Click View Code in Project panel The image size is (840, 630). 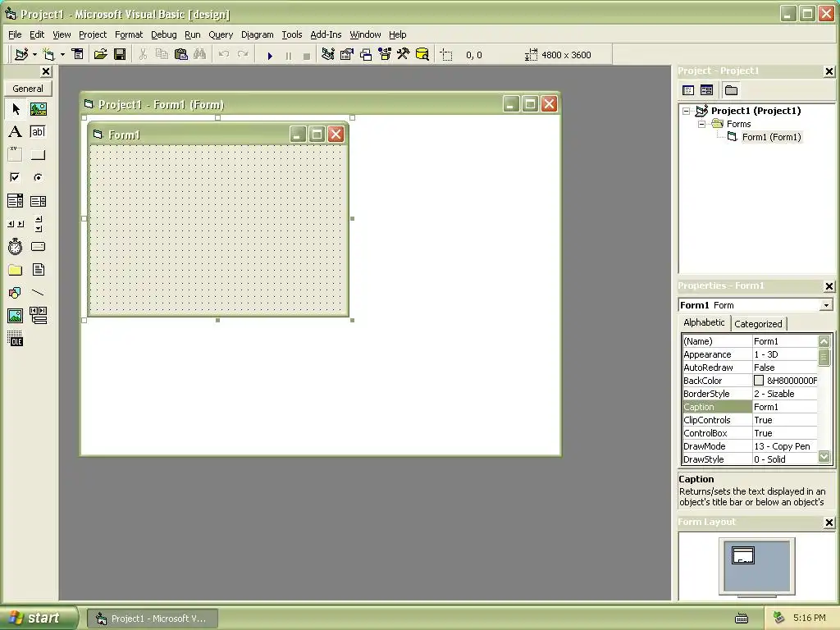(688, 90)
